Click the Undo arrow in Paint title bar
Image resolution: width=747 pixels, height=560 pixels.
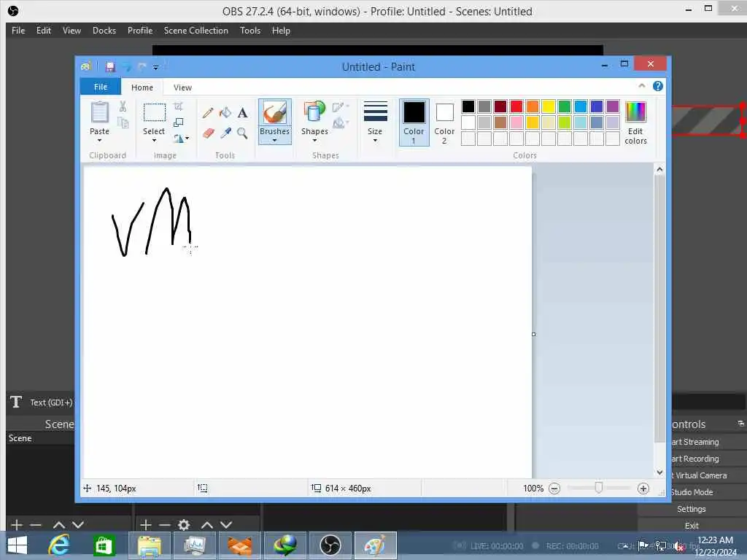[x=127, y=66]
